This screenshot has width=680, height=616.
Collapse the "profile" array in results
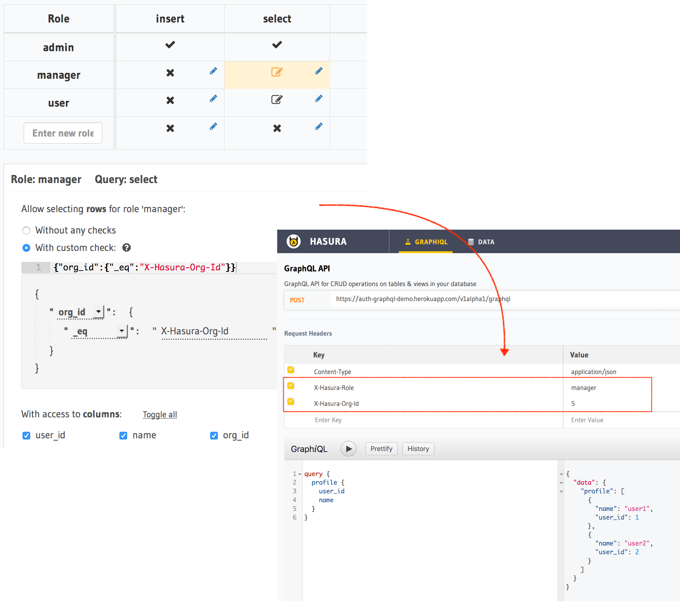click(x=561, y=491)
